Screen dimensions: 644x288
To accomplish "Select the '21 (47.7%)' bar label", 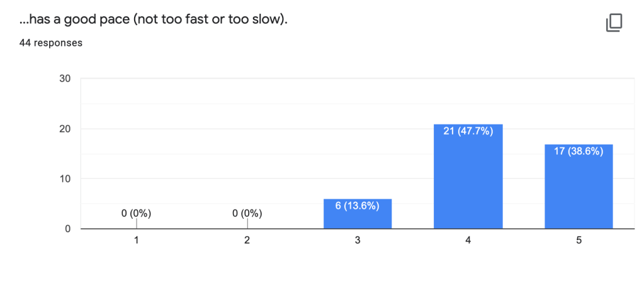I will click(468, 132).
